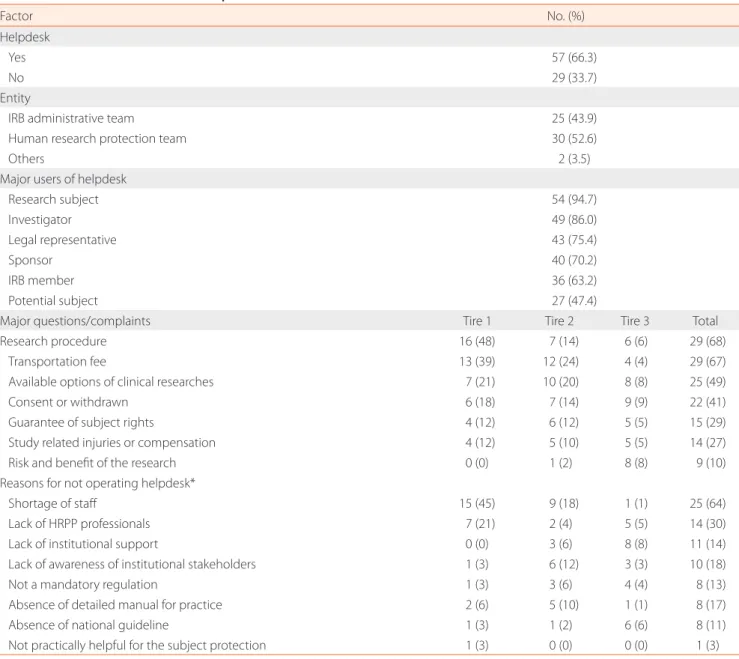
Task: Click the value '27 (47.4)'
Action: [574, 301]
